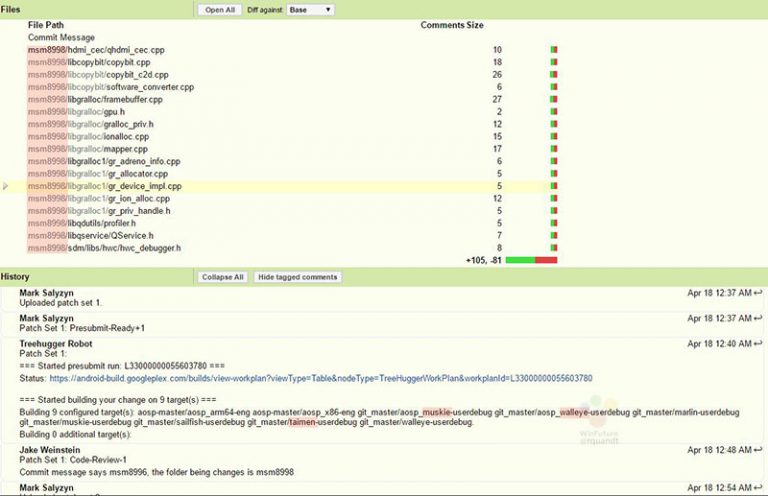
Task: Hide tagged comments in History
Action: click(x=297, y=277)
